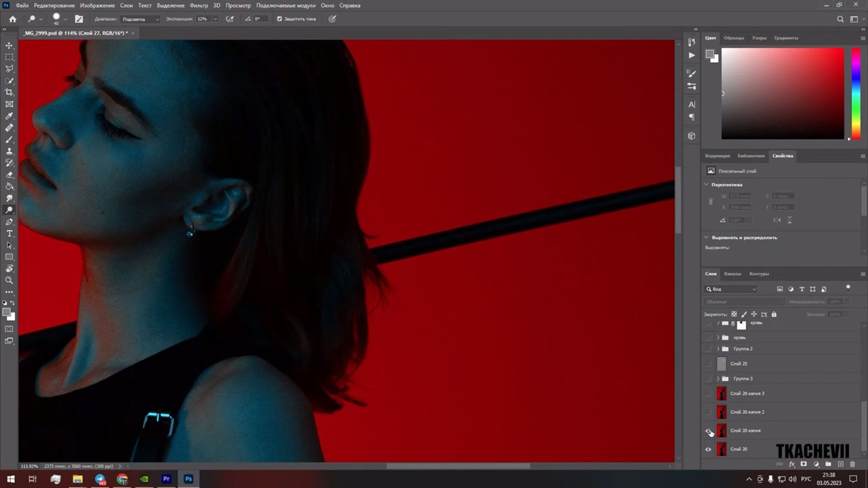The height and width of the screenshot is (488, 868).
Task: Hide the Слой 20 layer
Action: (x=708, y=449)
